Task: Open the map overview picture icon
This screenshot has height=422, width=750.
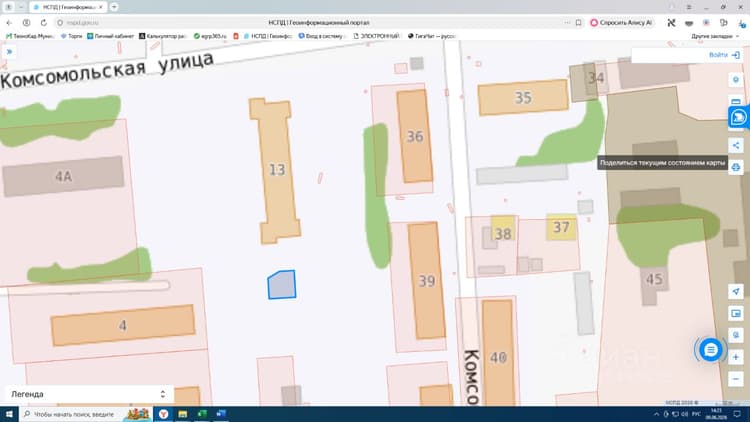Action: coord(736,313)
